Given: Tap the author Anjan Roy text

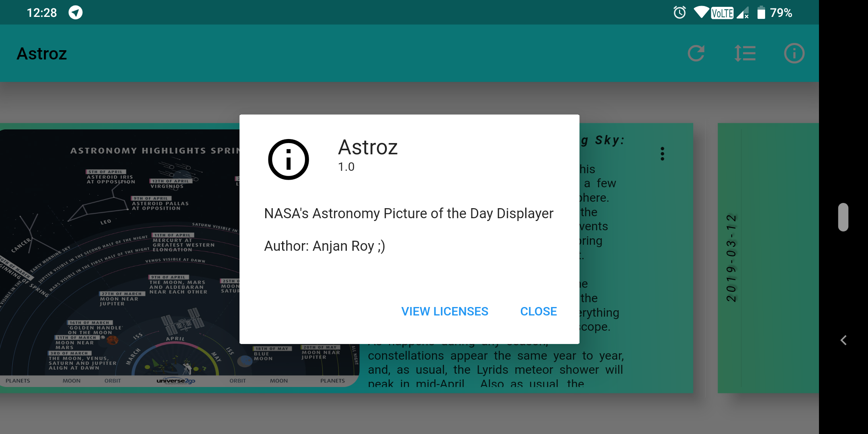Looking at the screenshot, I should [324, 246].
